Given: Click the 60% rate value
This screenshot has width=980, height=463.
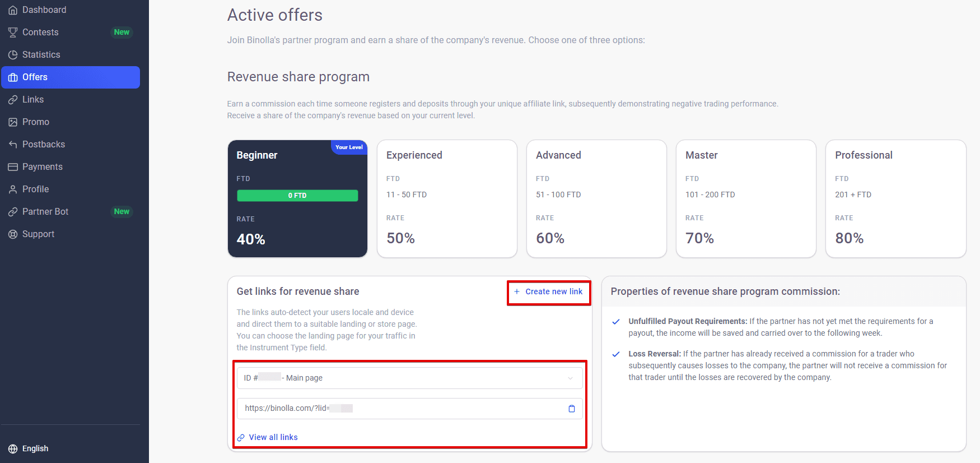Looking at the screenshot, I should click(x=550, y=239).
